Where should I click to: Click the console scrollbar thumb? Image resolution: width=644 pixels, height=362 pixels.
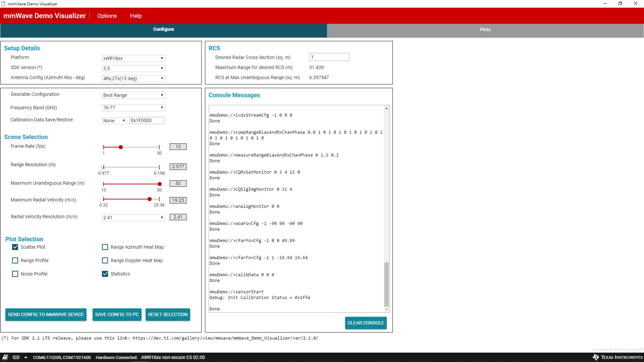(386, 284)
